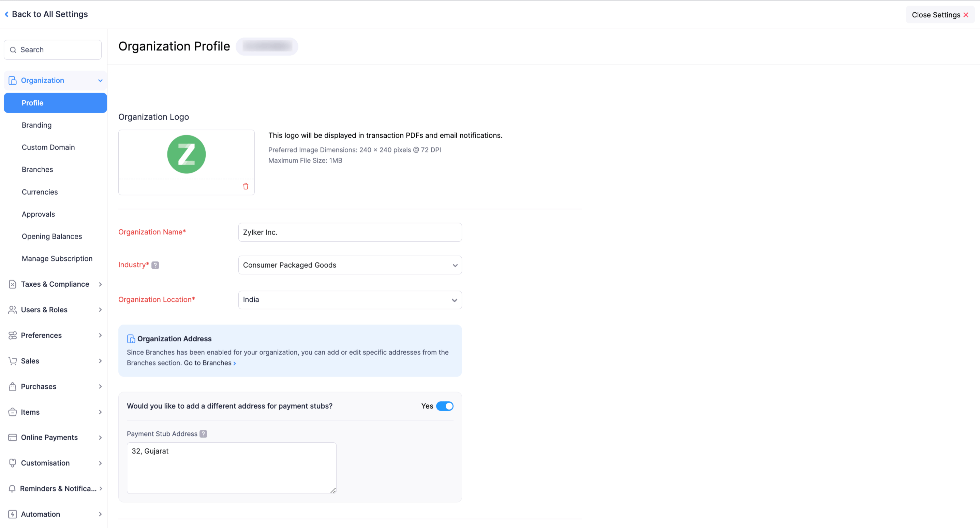Click the Taxes & Compliance sidebar icon
This screenshot has height=528, width=980.
pos(13,284)
